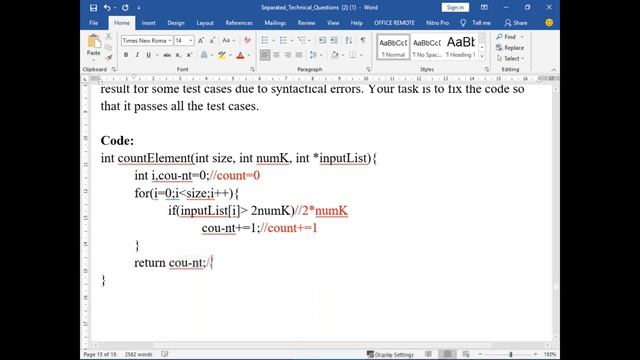Screen dimensions: 640x360
Task: Click the Undo icon in Quick Access Toolbar
Action: pos(107,8)
